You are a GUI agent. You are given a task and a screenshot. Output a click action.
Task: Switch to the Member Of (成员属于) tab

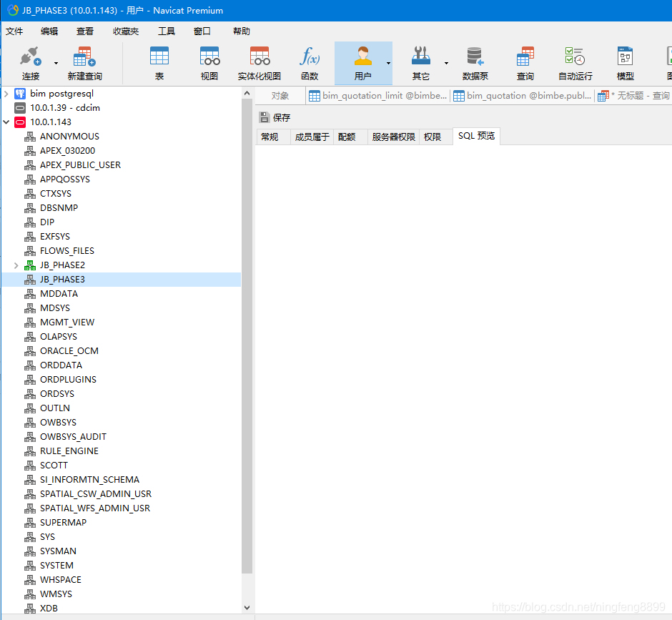tap(312, 137)
